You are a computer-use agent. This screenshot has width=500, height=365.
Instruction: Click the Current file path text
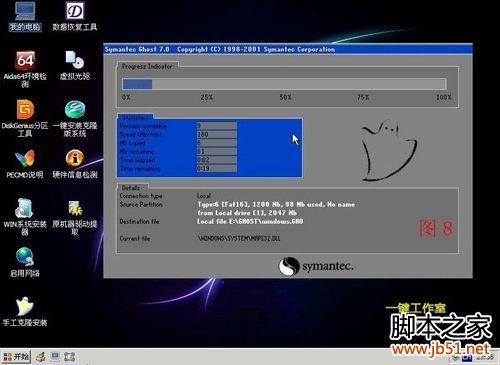(x=239, y=238)
